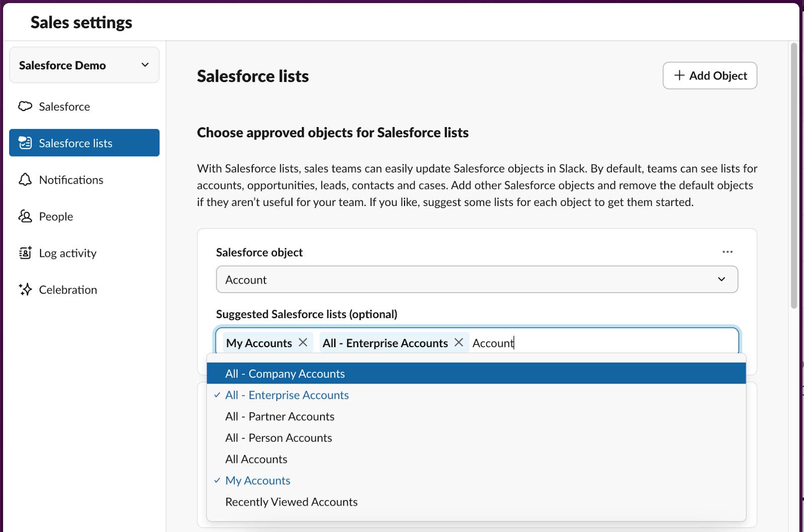Viewport: 804px width, 532px height.
Task: Deselect the checked All - Enterprise Accounts option
Action: [x=476, y=395]
